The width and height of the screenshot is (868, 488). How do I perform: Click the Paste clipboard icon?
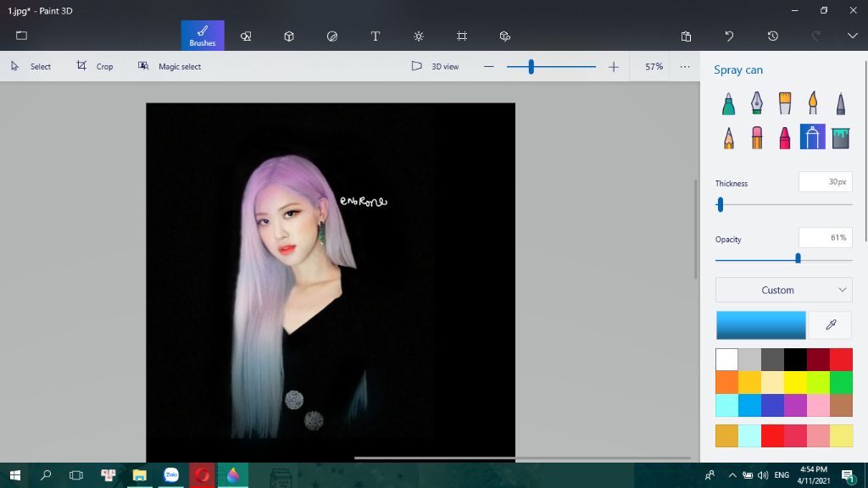pos(686,36)
